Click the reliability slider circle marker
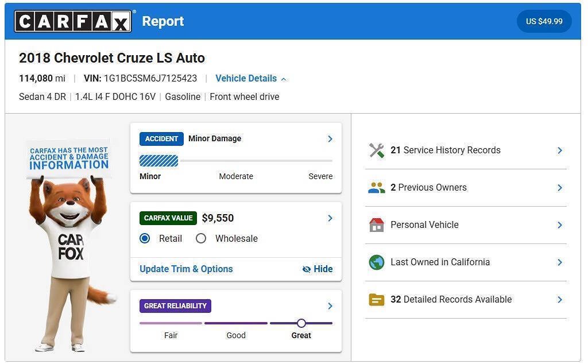 pyautogui.click(x=301, y=323)
